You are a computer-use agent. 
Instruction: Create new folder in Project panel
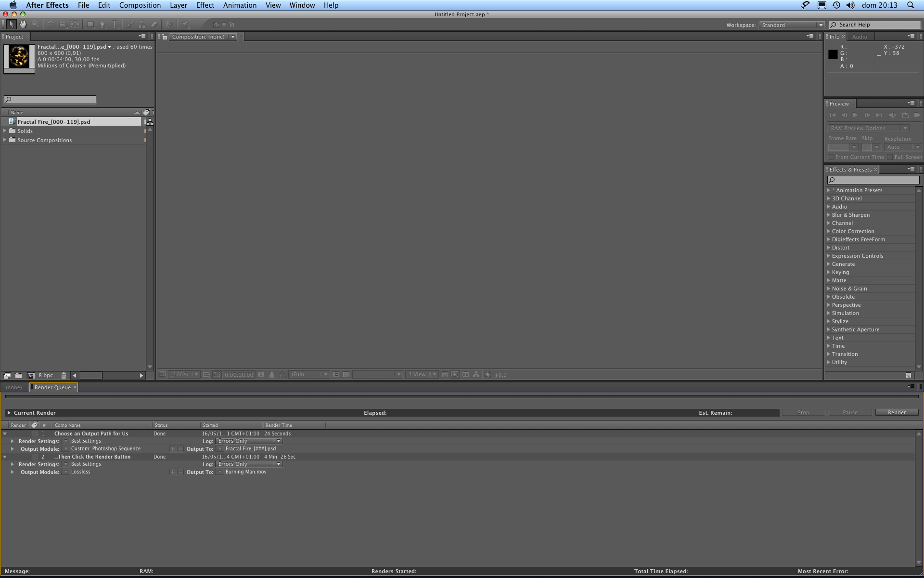(x=18, y=376)
